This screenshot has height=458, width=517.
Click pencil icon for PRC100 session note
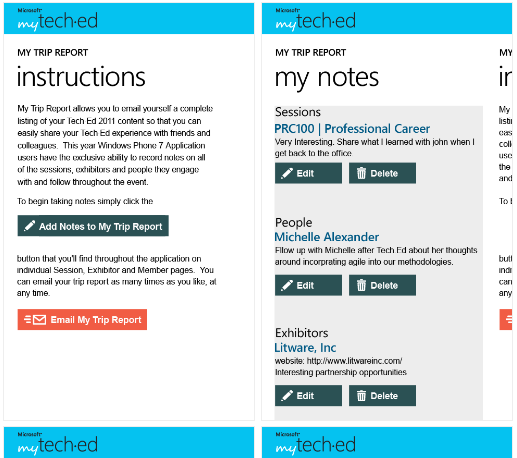[x=287, y=173]
